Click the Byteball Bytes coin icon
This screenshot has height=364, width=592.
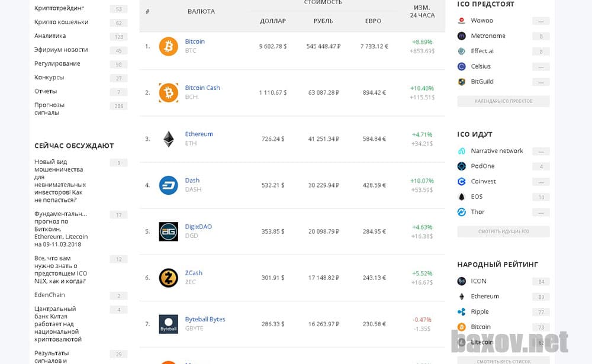168,324
